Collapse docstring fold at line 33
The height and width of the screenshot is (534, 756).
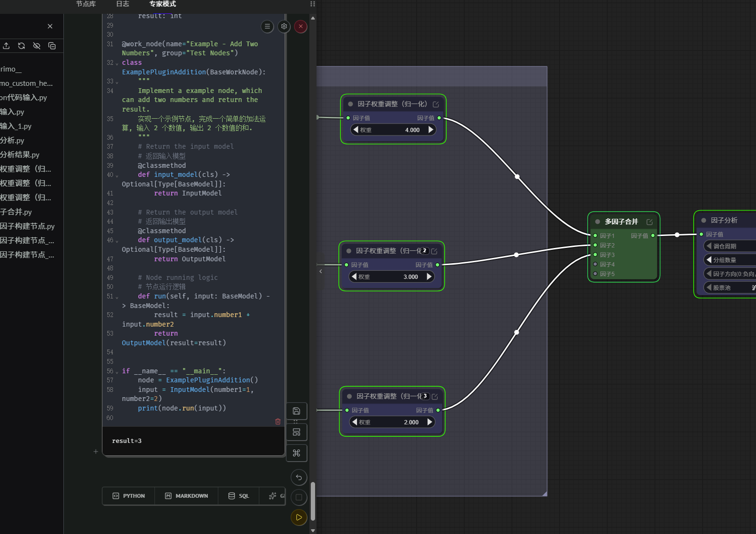pos(117,82)
